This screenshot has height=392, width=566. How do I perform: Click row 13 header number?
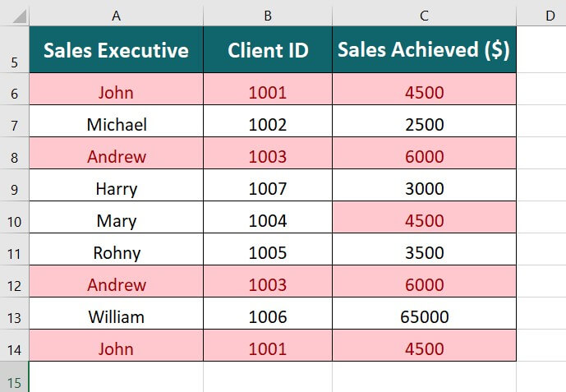14,317
